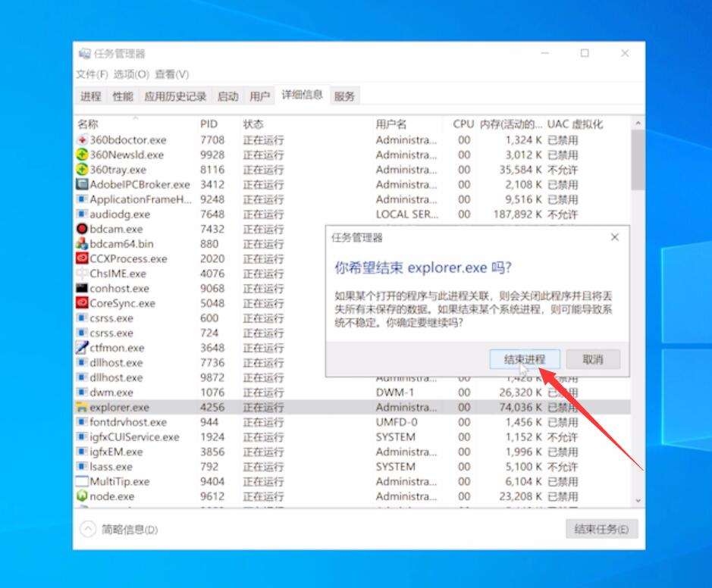This screenshot has width=712, height=588.
Task: Click the 结束任务(E) button
Action: [x=601, y=530]
